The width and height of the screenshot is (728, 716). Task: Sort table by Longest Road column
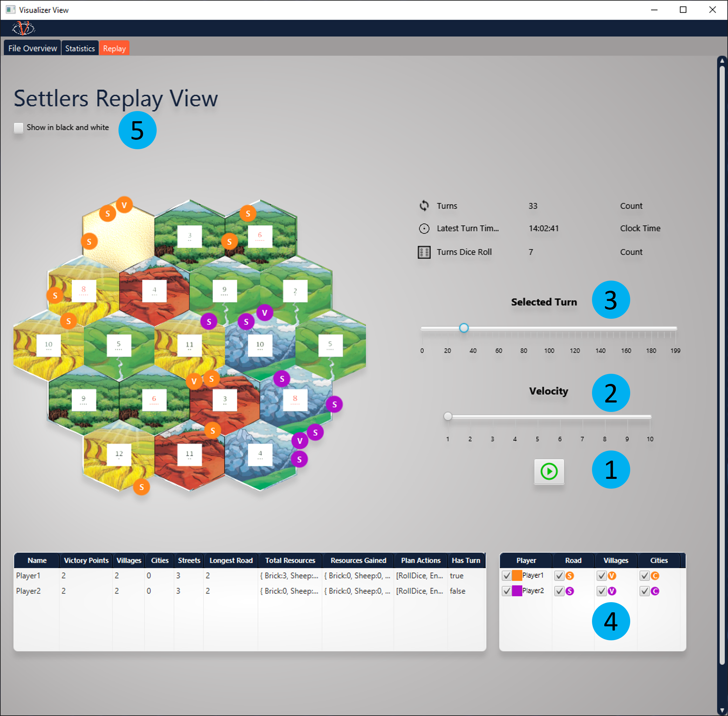pos(231,560)
